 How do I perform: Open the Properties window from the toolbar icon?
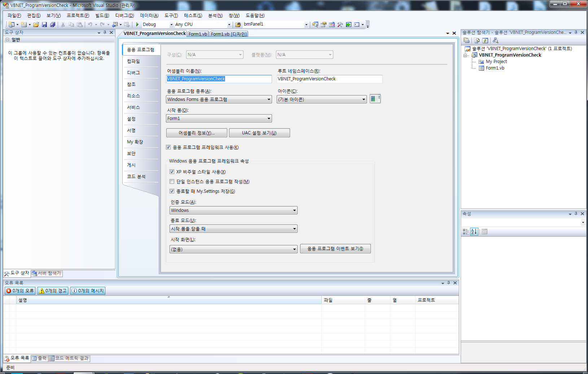324,25
